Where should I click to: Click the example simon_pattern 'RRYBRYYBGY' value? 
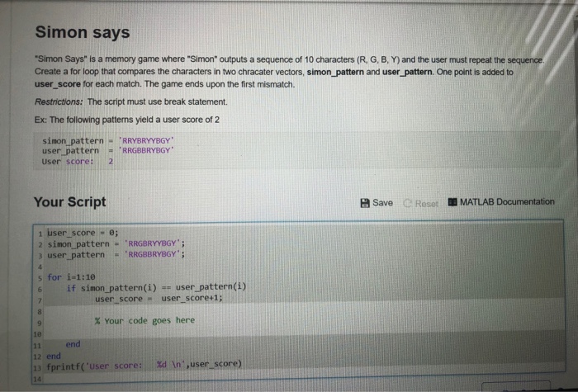point(146,141)
